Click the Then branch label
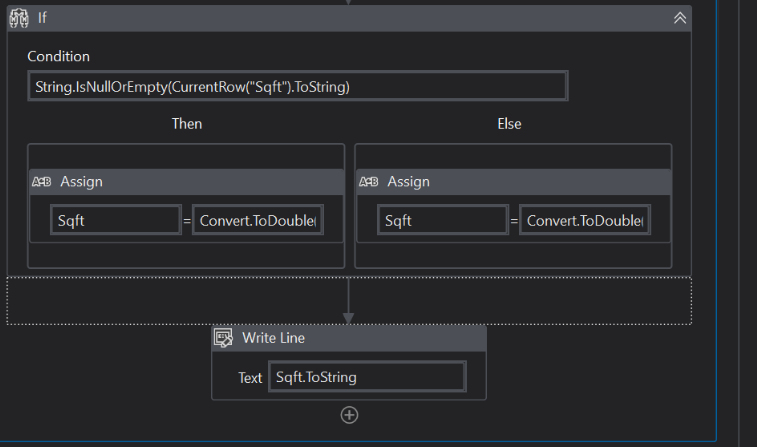 (187, 124)
